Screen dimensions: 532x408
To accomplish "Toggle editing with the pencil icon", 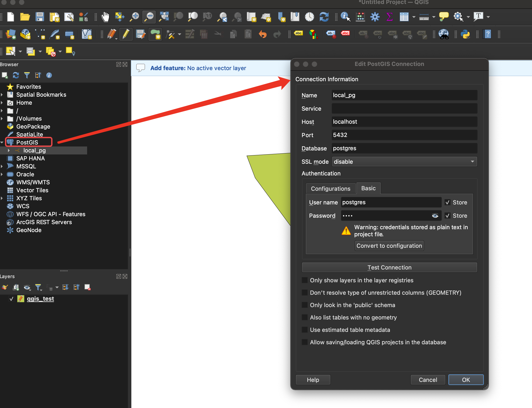I will coord(126,34).
